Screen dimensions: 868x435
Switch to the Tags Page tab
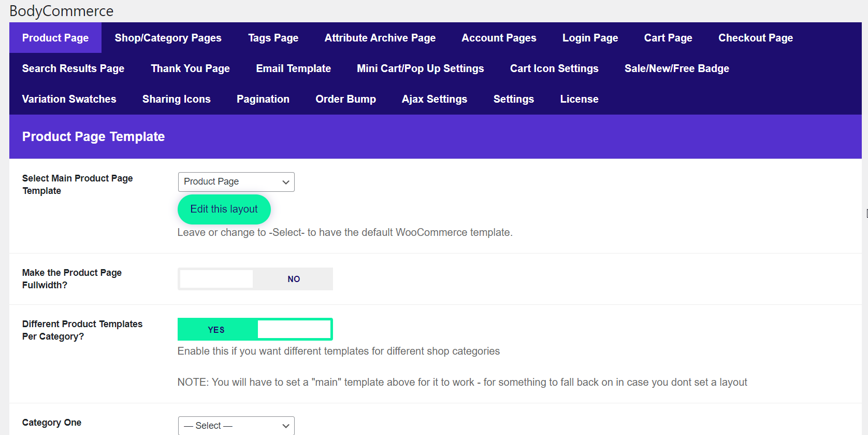[x=273, y=38]
